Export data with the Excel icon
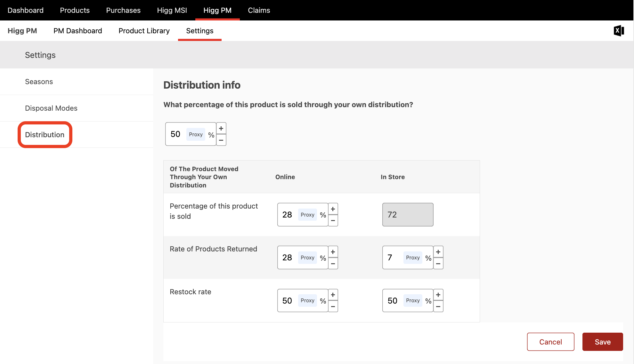This screenshot has width=634, height=364. (619, 31)
